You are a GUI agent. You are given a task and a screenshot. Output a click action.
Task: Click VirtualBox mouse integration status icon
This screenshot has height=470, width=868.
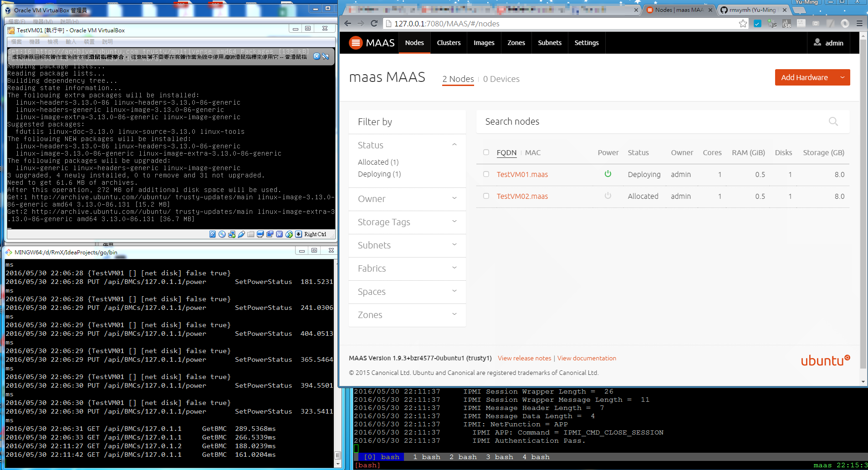coord(289,234)
